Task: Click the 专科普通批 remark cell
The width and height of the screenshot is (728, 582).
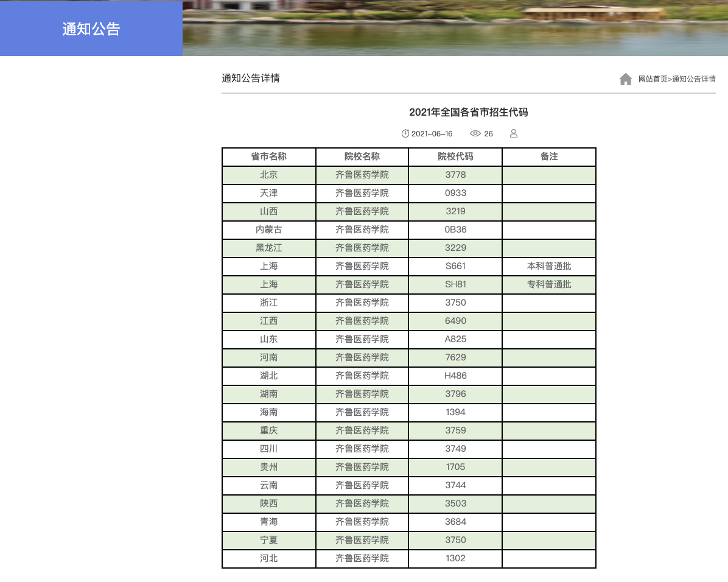Action: click(549, 284)
